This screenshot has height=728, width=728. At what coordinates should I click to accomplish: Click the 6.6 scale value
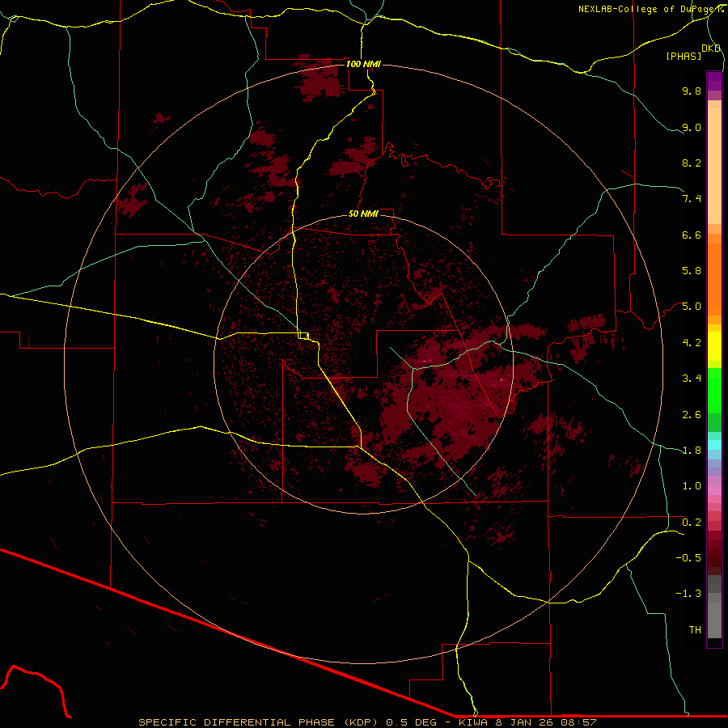click(x=692, y=235)
